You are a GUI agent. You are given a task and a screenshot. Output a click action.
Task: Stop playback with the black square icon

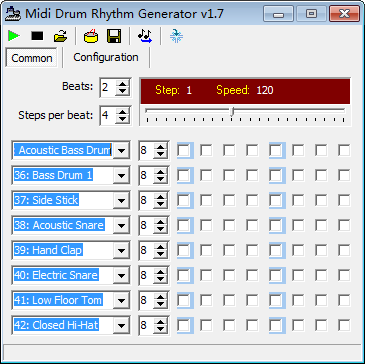[x=37, y=36]
